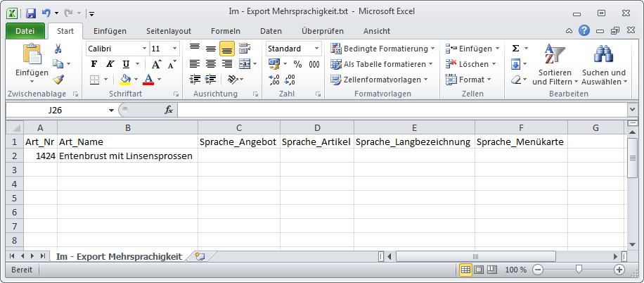Switch to the Überprüfen tab

point(323,31)
